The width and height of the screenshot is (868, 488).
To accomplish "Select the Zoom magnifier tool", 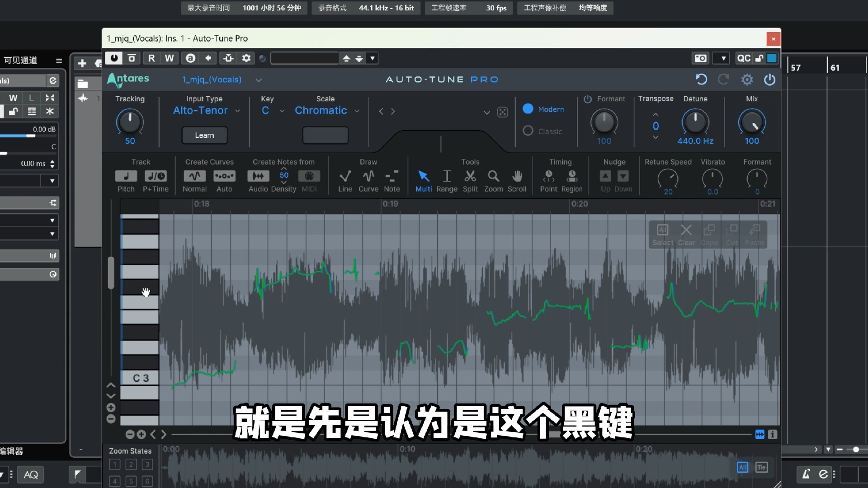I will 493,176.
